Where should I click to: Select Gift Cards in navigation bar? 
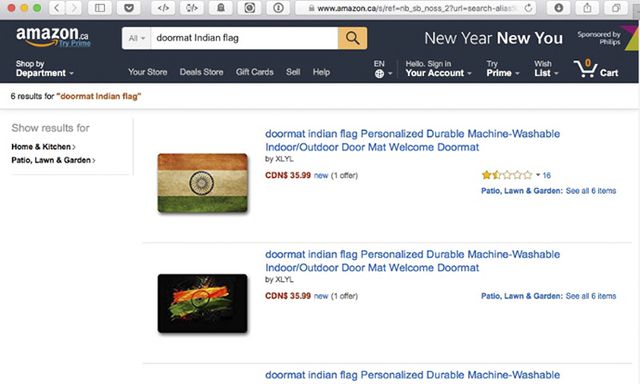pos(254,72)
